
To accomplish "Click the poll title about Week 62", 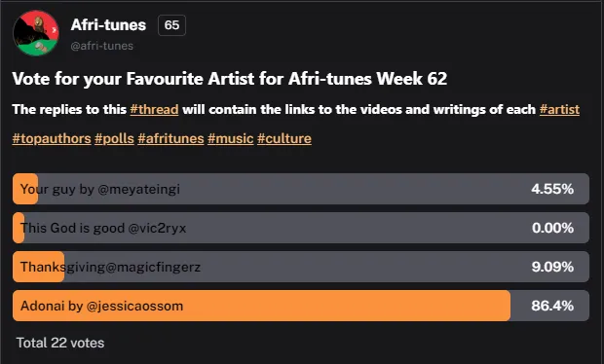I will point(230,79).
